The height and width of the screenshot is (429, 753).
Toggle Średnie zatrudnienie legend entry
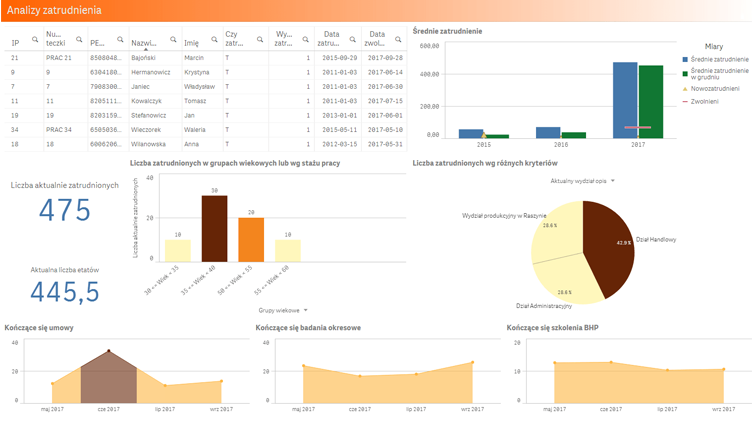719,60
